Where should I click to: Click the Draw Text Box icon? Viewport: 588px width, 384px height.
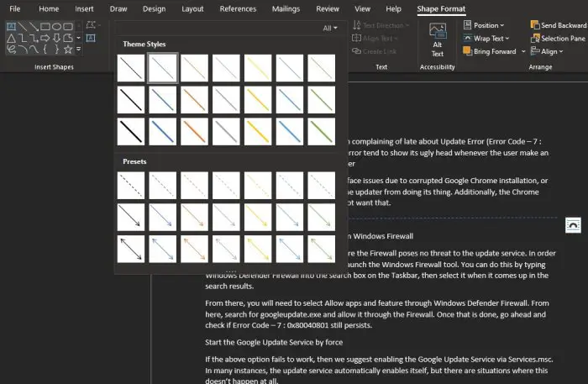click(x=91, y=38)
